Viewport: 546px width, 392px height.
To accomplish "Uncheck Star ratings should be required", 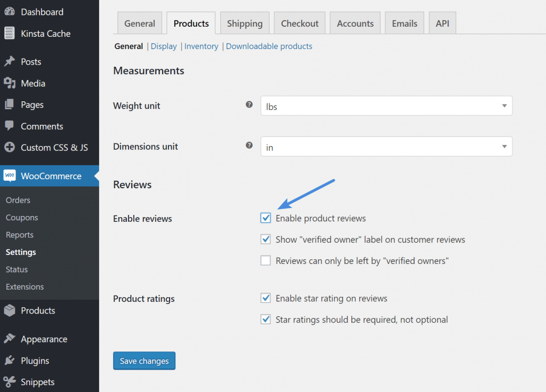I will 266,319.
